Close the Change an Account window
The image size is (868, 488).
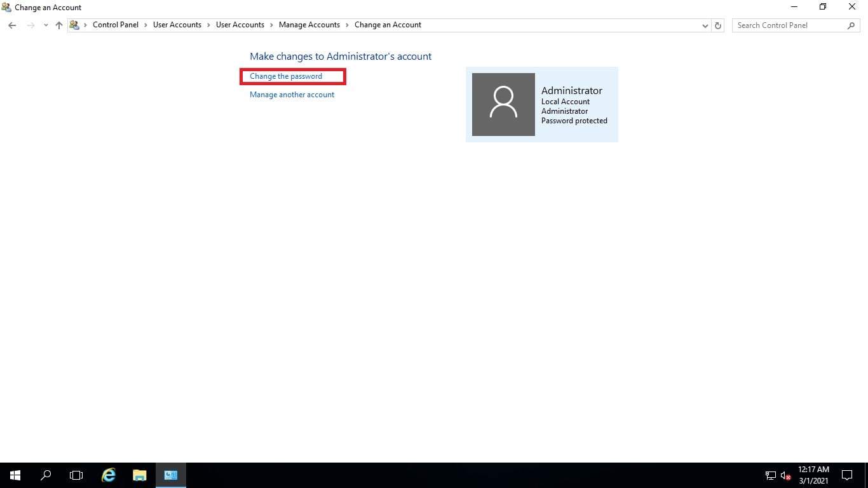pos(852,7)
